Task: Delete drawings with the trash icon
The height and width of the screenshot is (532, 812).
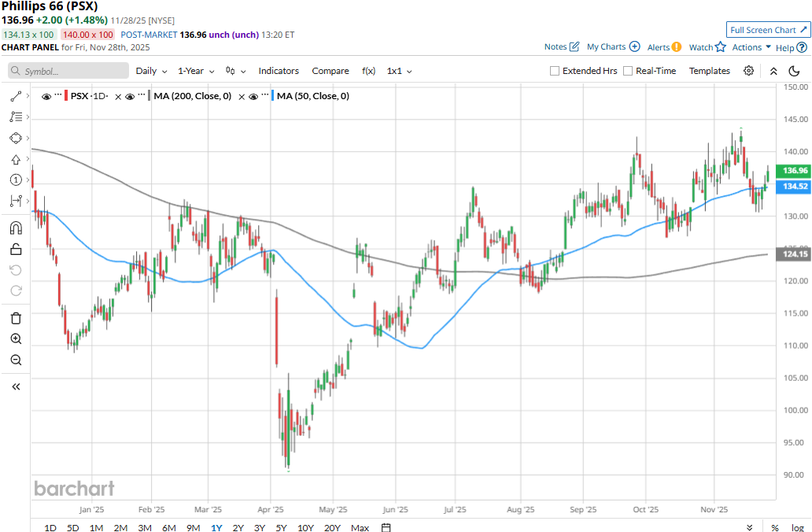Action: point(16,318)
